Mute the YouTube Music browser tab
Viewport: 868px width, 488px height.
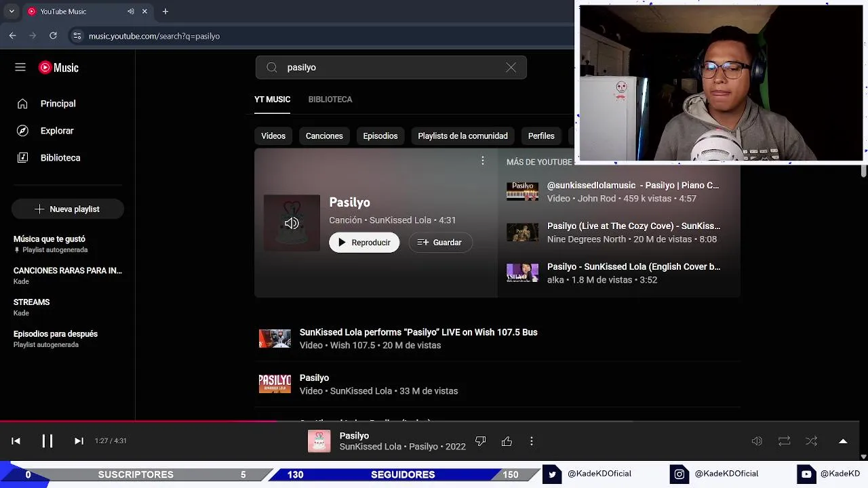131,12
